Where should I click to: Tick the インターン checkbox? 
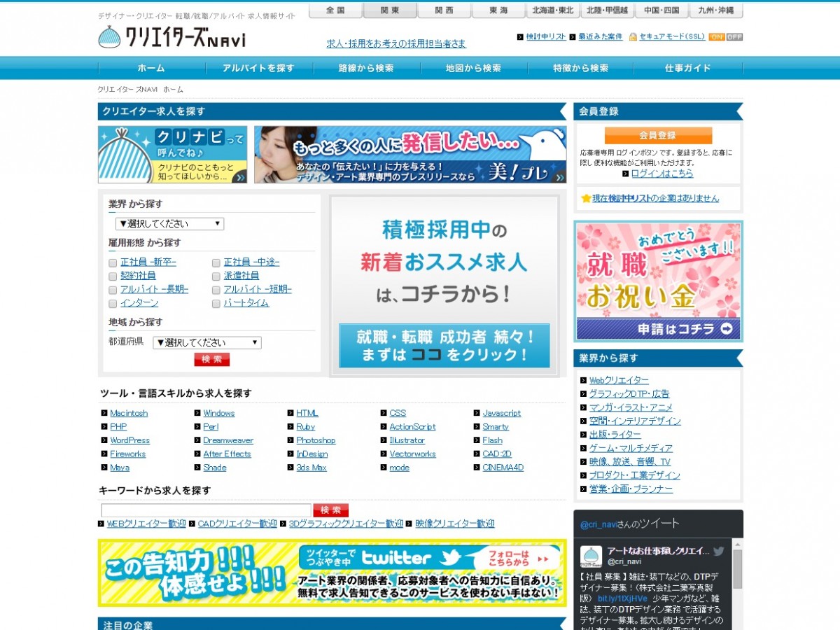[x=113, y=303]
